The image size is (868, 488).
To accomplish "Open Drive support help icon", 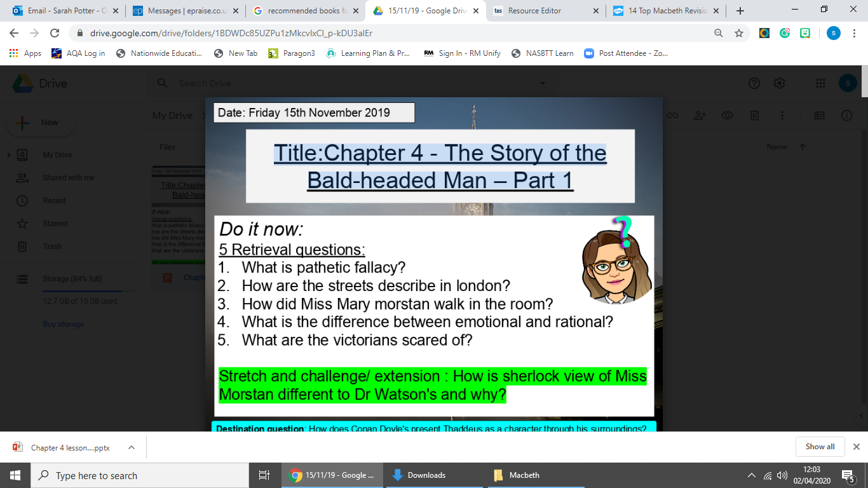I will (754, 83).
